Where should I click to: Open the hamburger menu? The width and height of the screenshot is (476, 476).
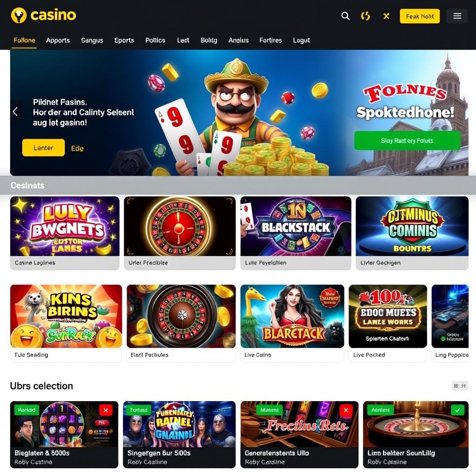point(457,16)
